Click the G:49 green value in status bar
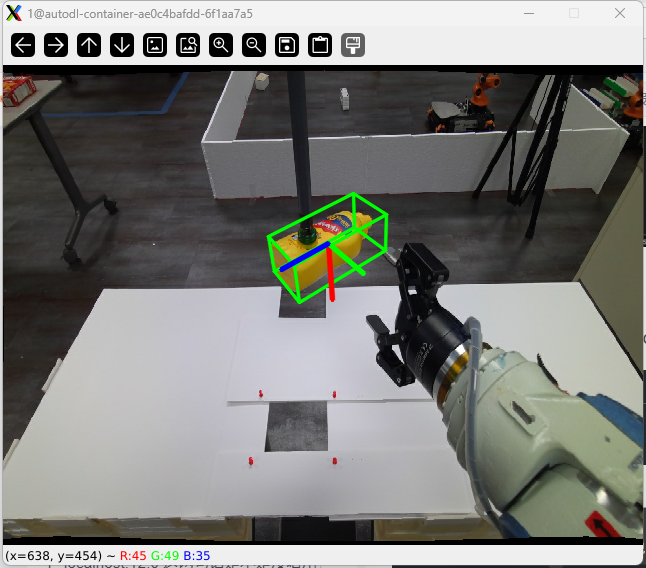 pyautogui.click(x=165, y=556)
